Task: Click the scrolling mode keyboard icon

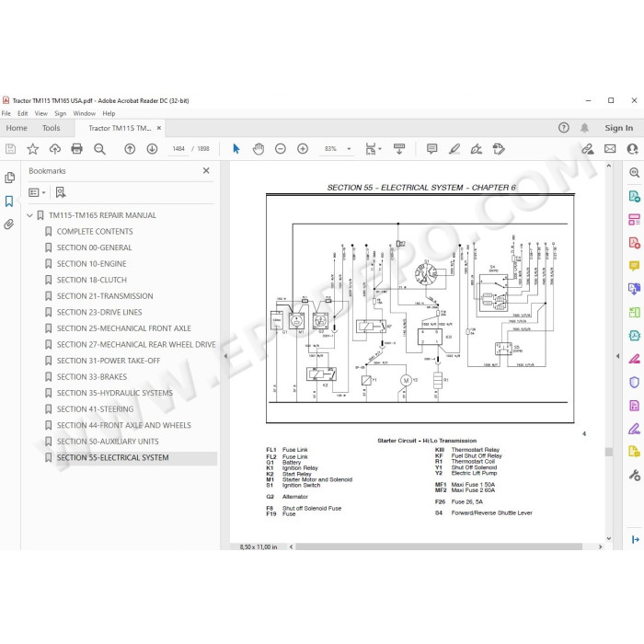Action: [398, 149]
